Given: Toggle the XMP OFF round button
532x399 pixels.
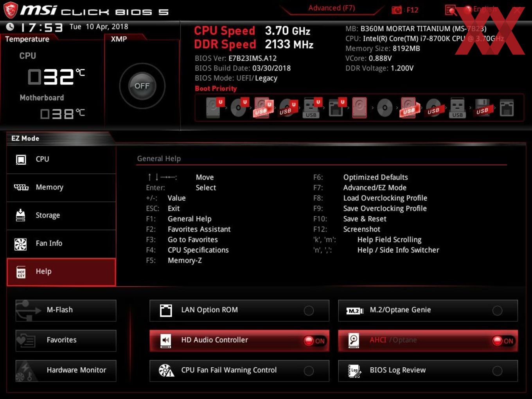Looking at the screenshot, I should click(142, 86).
